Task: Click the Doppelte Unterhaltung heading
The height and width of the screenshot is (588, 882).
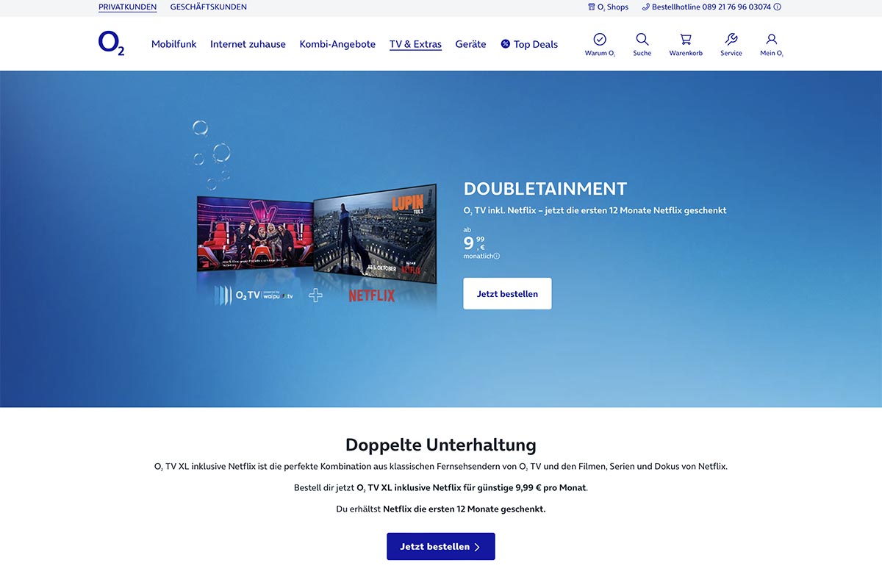Action: [x=441, y=445]
